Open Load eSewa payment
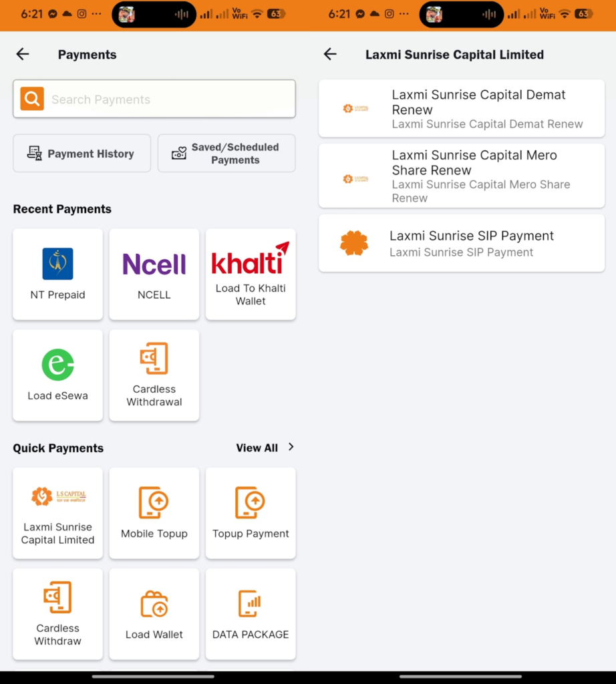 tap(58, 375)
